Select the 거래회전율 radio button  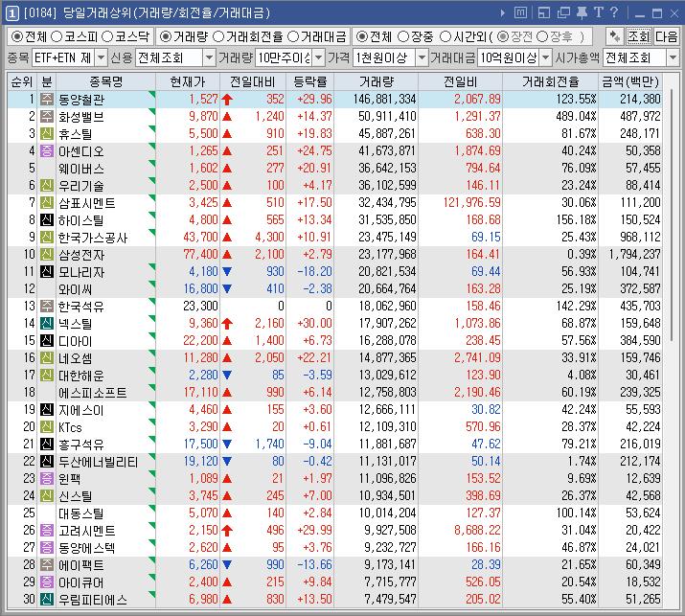[x=218, y=36]
